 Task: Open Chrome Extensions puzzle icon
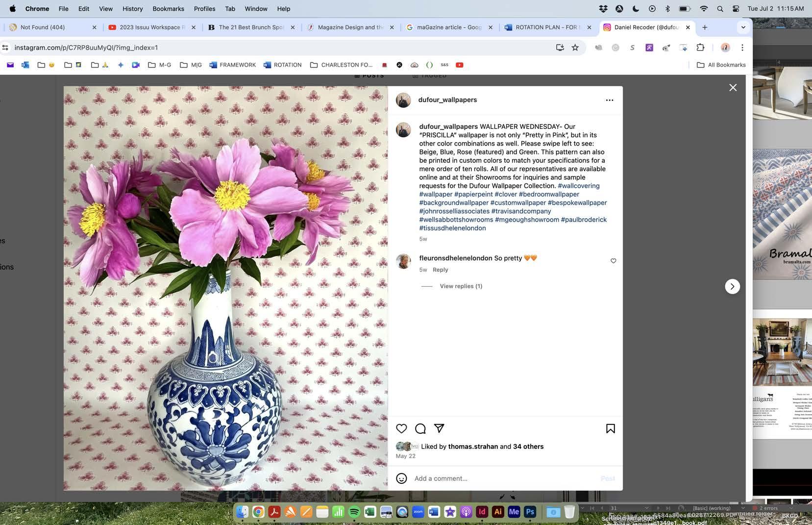point(700,48)
